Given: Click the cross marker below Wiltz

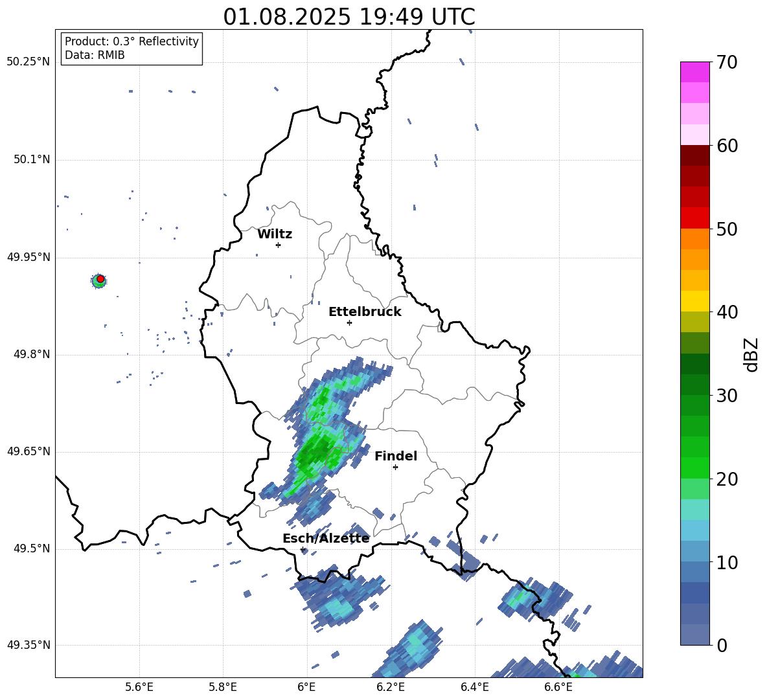Looking at the screenshot, I should coord(279,245).
